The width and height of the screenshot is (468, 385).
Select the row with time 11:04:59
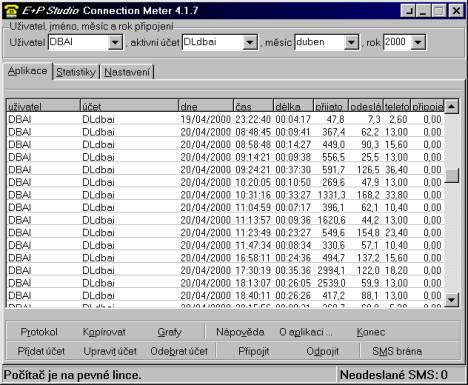(x=225, y=207)
